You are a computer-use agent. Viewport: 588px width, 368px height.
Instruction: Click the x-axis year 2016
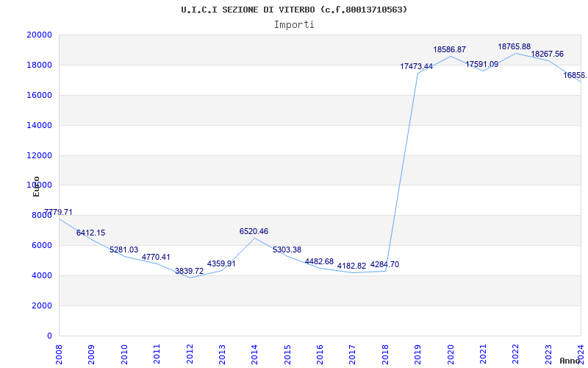(320, 354)
